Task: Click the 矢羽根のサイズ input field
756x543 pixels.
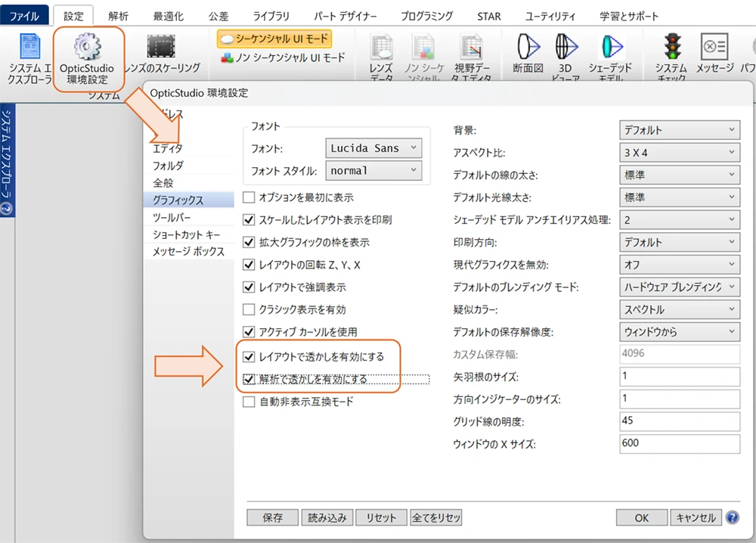Action: (x=680, y=377)
